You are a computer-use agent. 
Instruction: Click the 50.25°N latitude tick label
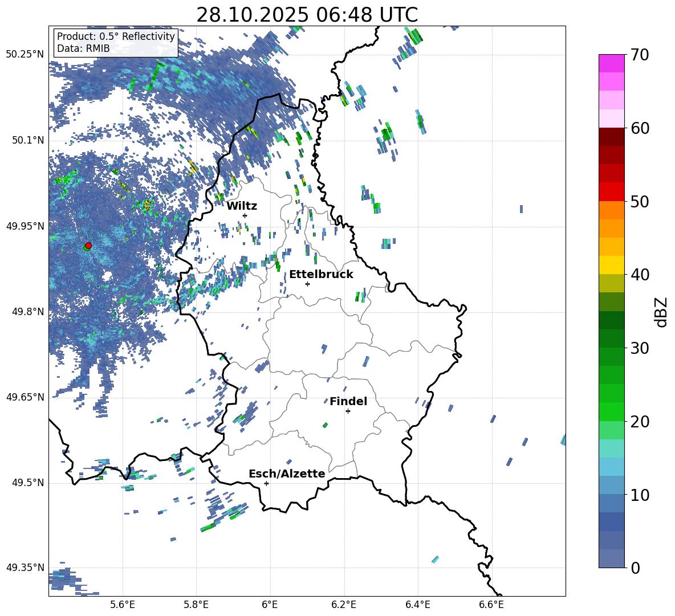tap(25, 55)
